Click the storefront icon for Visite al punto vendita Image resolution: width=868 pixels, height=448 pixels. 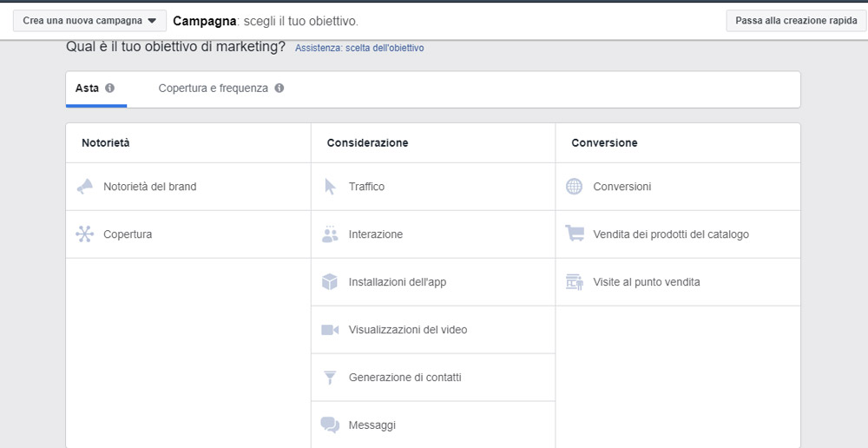[574, 282]
